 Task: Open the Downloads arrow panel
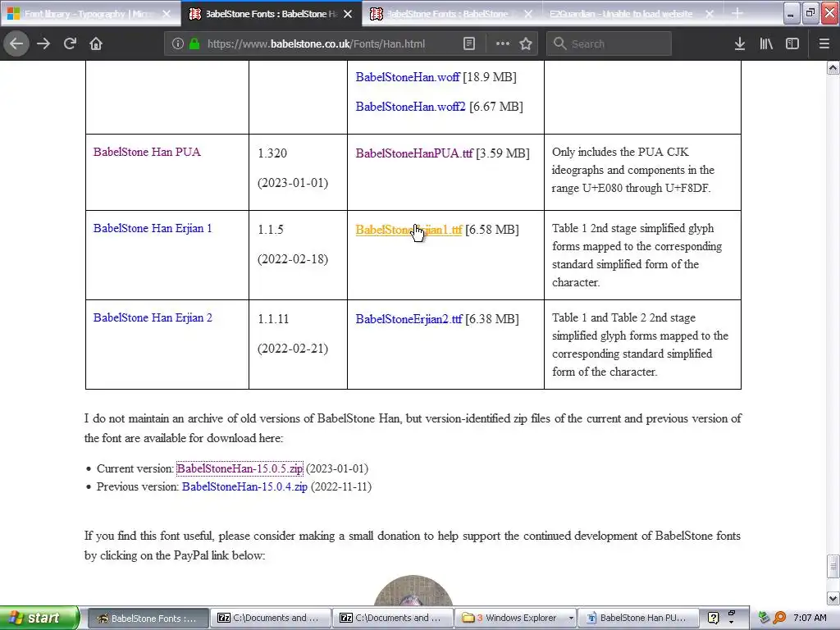point(740,44)
